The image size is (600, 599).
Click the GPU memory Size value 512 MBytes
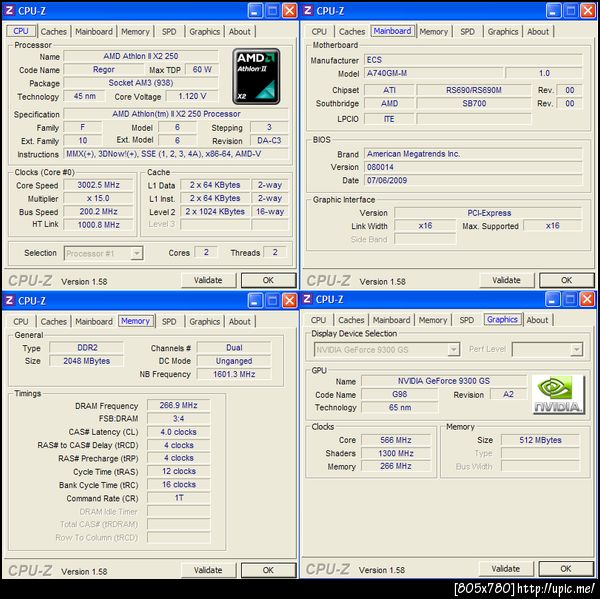point(540,440)
